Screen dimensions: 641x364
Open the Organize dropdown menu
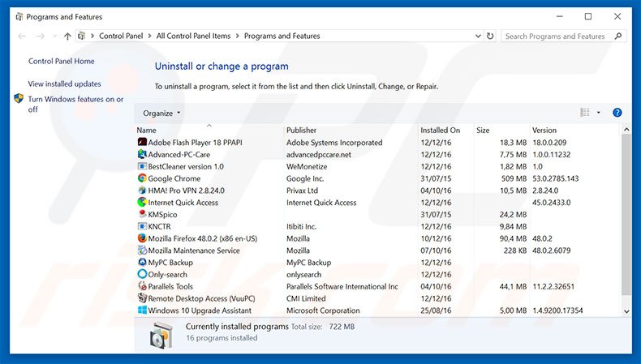click(x=161, y=113)
